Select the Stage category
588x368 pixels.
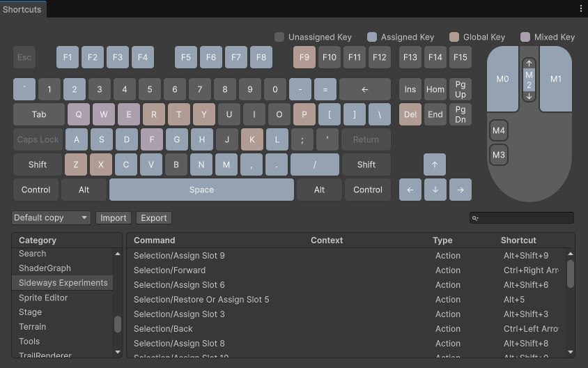point(62,312)
